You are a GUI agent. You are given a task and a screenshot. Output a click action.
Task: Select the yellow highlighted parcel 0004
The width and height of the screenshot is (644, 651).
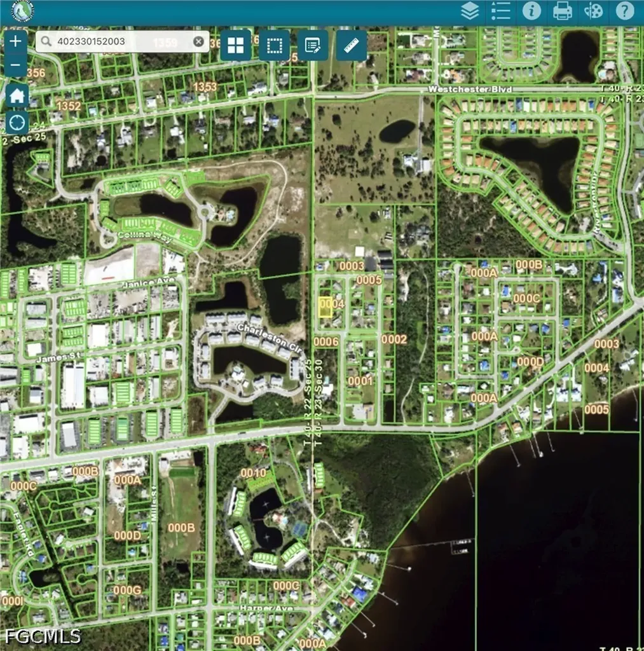(325, 308)
